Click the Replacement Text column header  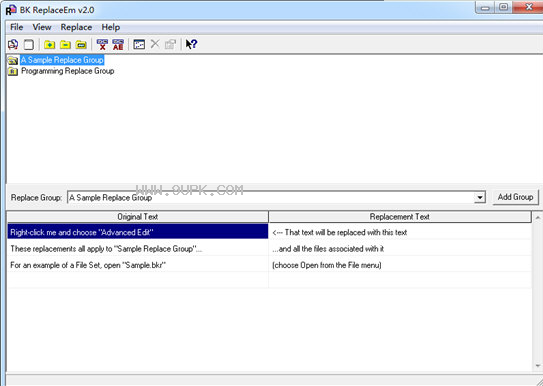pos(400,217)
